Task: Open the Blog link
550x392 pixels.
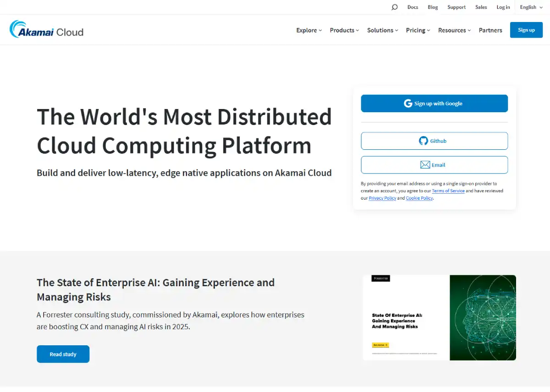Action: (x=433, y=7)
